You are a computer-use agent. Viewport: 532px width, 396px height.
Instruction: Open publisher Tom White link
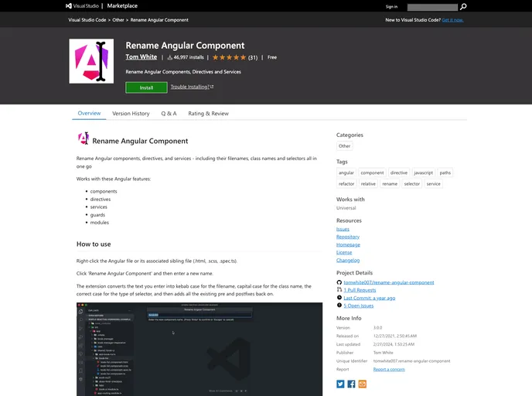(x=142, y=56)
